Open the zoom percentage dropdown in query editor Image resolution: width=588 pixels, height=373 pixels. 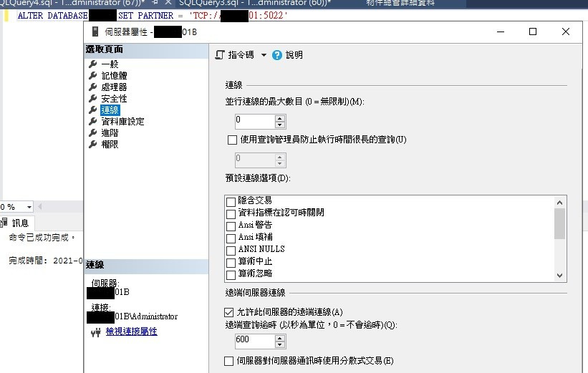coord(29,207)
